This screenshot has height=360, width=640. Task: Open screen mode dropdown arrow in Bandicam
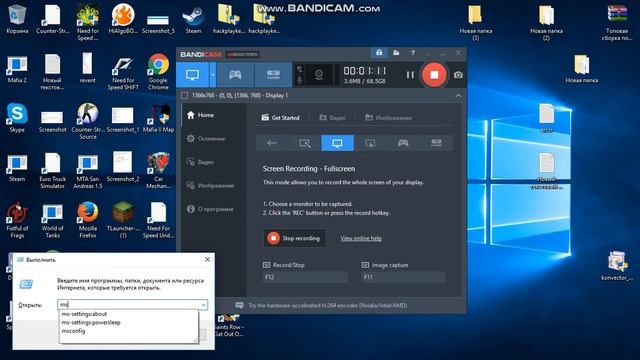click(213, 75)
